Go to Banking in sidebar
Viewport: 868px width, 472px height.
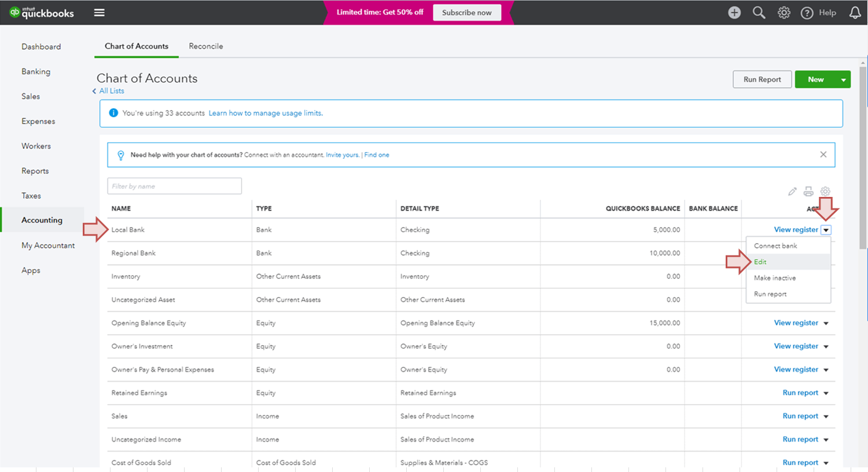click(36, 71)
